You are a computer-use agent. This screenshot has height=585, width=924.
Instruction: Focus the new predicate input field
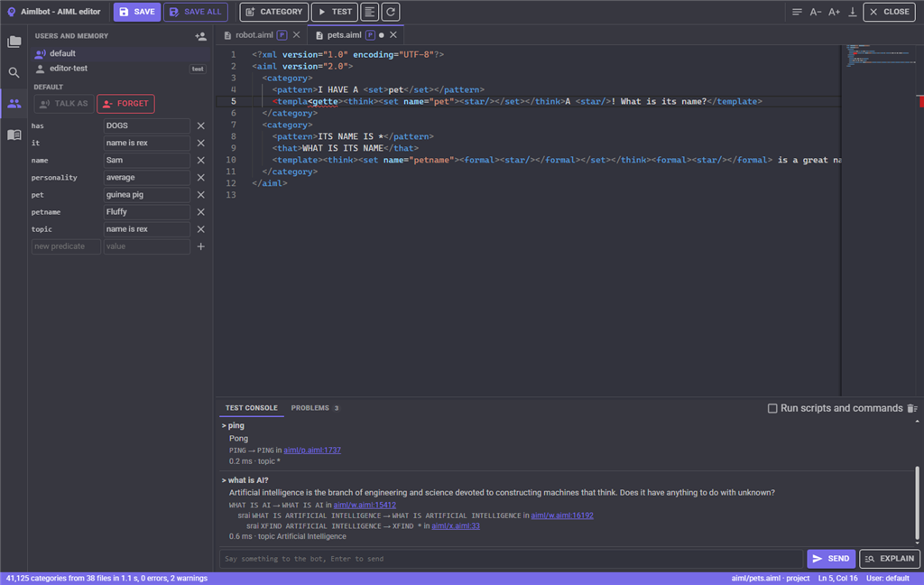click(65, 246)
